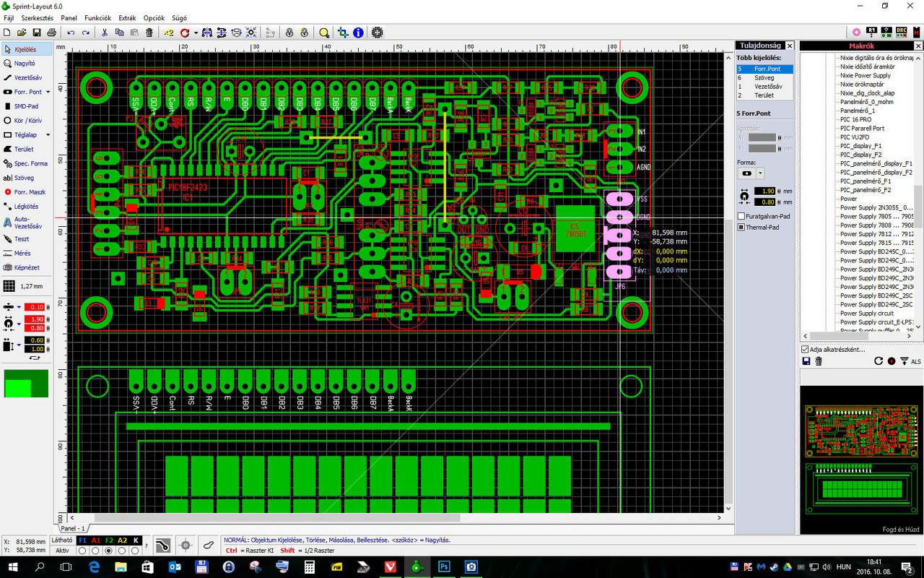Click the red rotate icon in toolbar
This screenshot has height=578, width=924.
coord(186,33)
